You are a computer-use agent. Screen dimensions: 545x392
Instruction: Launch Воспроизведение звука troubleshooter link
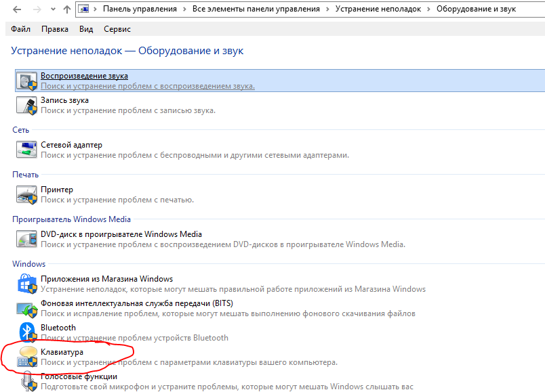(x=84, y=76)
